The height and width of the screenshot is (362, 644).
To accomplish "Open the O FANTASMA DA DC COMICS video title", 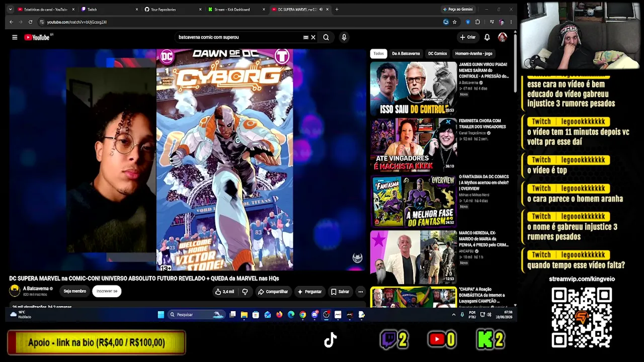I will tap(484, 183).
